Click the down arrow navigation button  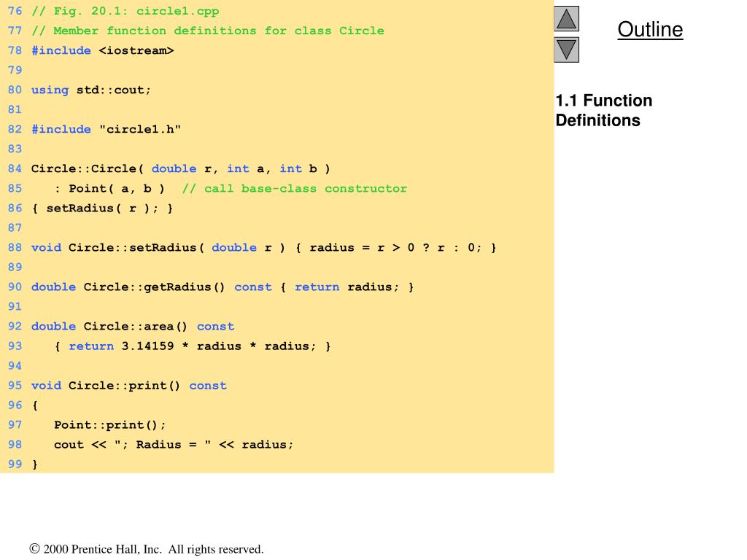566,50
